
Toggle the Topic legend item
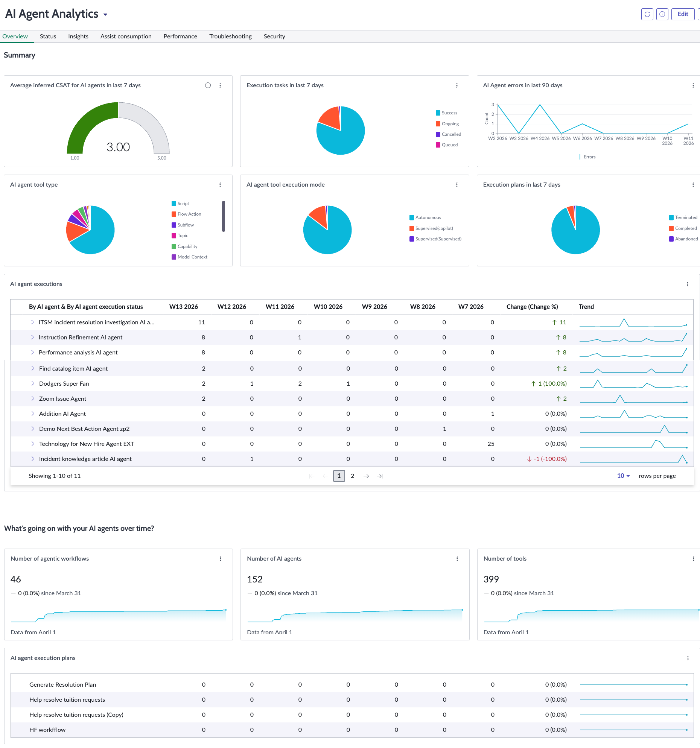pos(180,236)
